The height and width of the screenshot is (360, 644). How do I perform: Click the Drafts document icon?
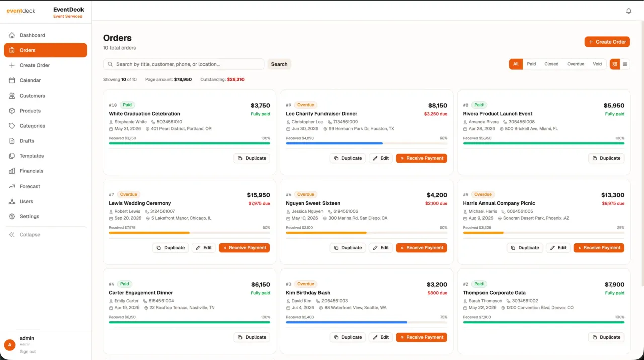(12, 141)
